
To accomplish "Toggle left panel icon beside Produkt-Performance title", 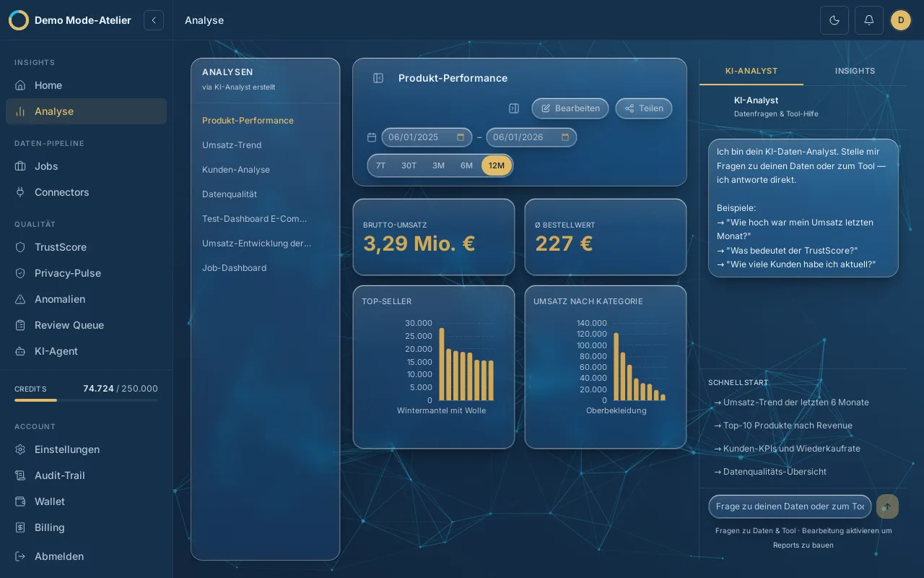I will [378, 78].
